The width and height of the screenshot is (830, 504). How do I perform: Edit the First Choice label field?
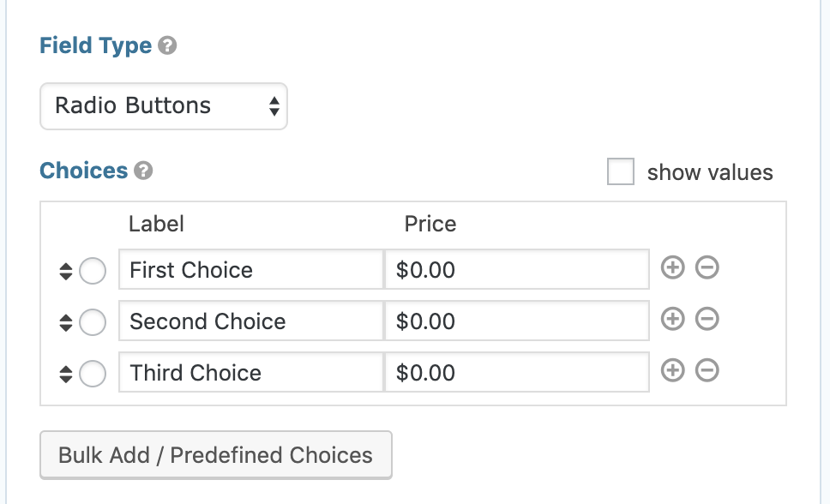coord(251,269)
